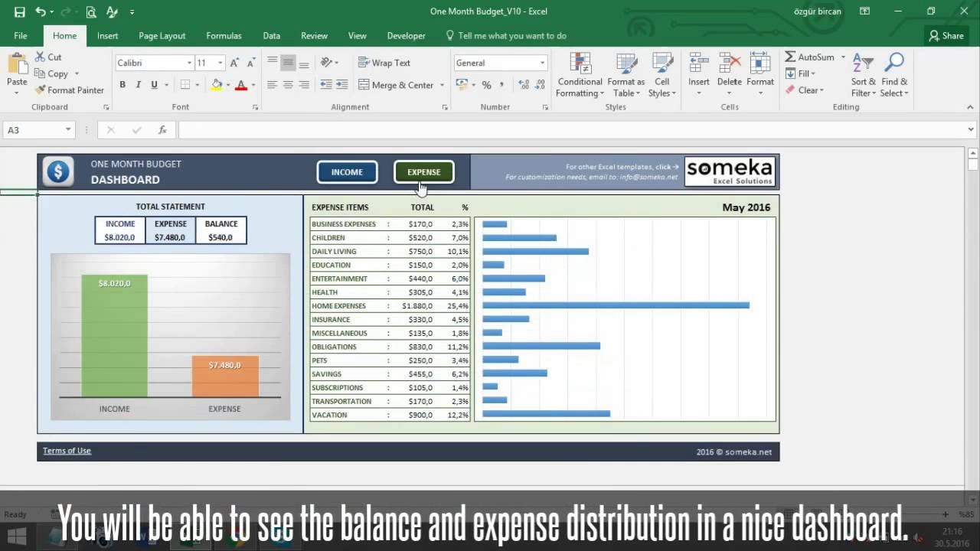Viewport: 980px width, 551px height.
Task: Open the General number format dropdown
Action: pos(542,63)
